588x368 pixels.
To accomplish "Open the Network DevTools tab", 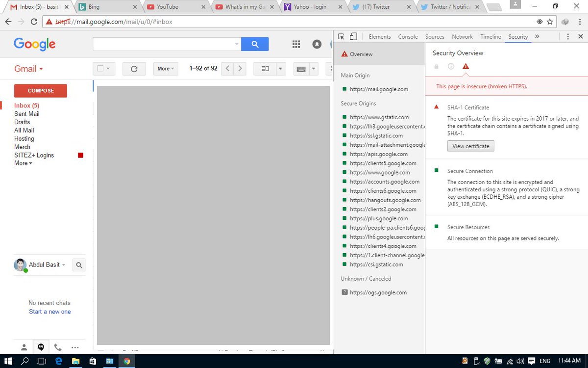I will [x=462, y=37].
